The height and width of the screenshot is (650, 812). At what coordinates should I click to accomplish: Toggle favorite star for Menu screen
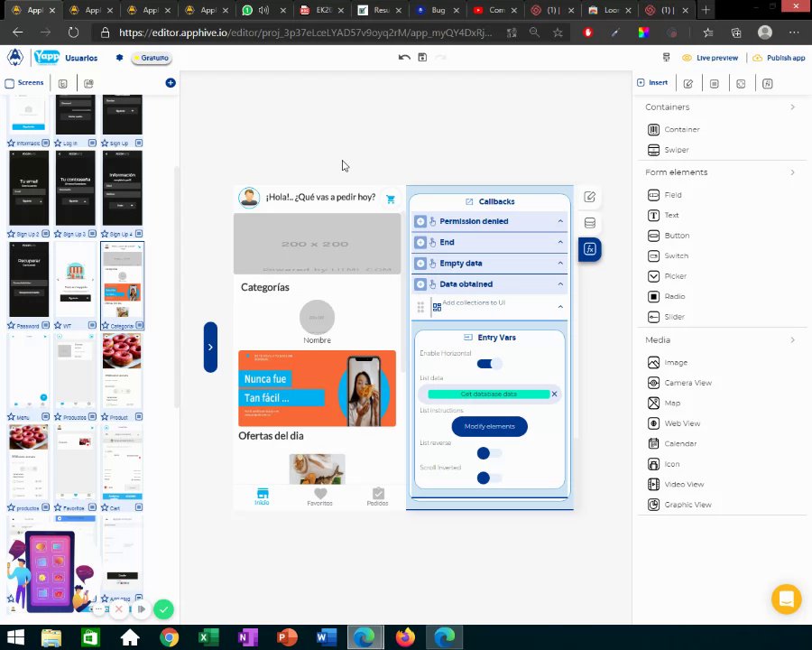coord(12,417)
